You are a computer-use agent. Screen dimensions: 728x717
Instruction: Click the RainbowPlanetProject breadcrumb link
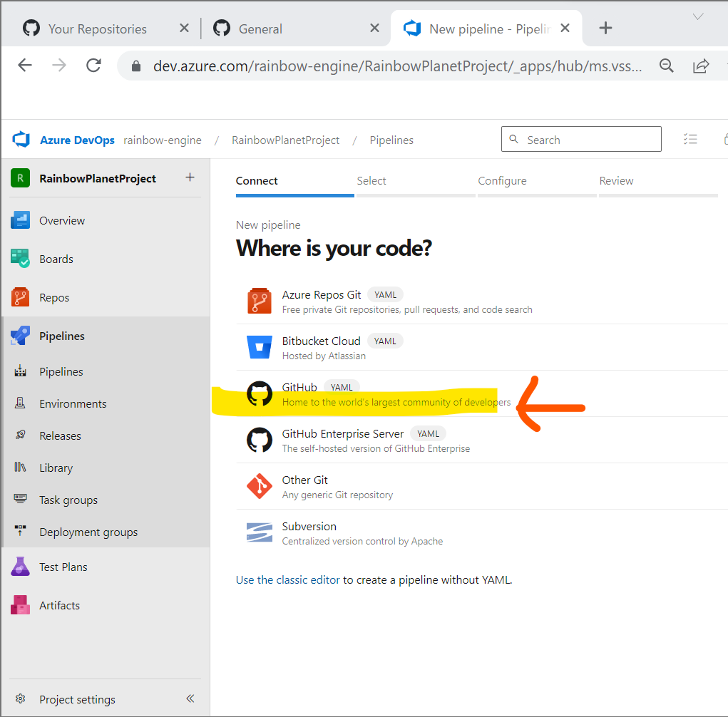tap(285, 140)
